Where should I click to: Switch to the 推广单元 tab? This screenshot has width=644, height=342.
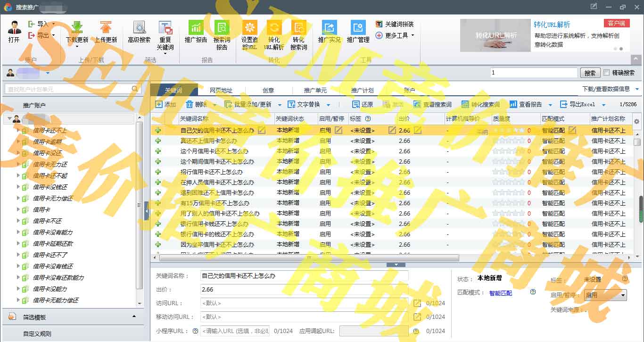click(315, 91)
